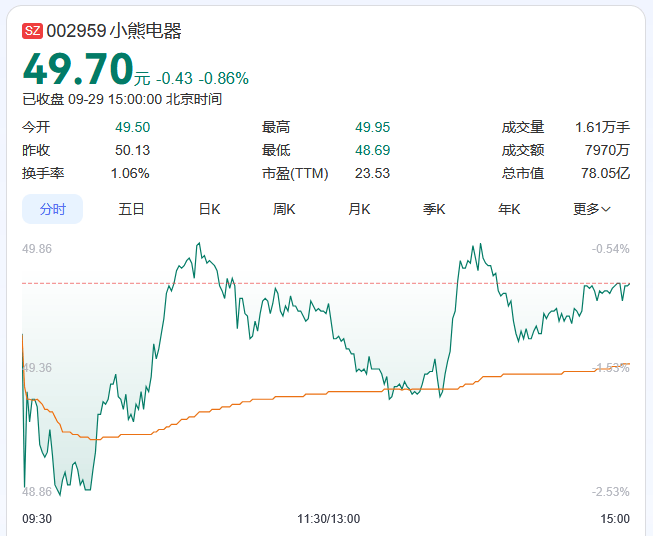Expand the 更多 more options dropdown

pyautogui.click(x=591, y=209)
